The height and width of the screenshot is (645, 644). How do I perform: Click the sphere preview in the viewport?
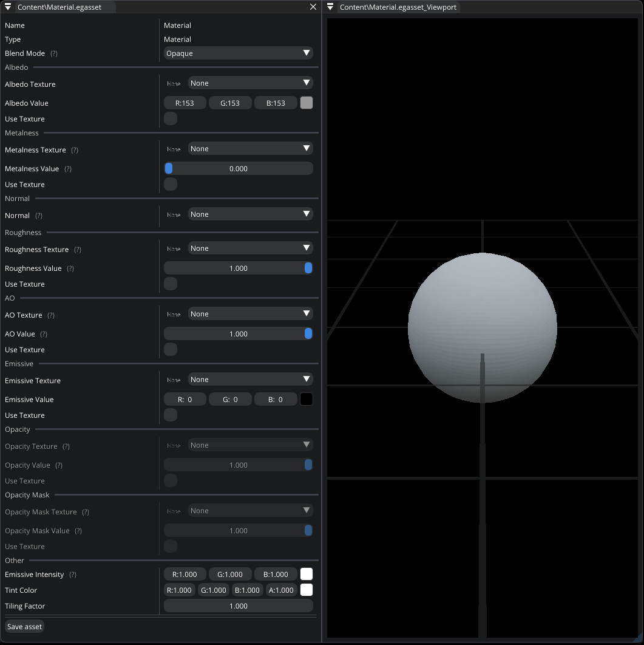(483, 328)
